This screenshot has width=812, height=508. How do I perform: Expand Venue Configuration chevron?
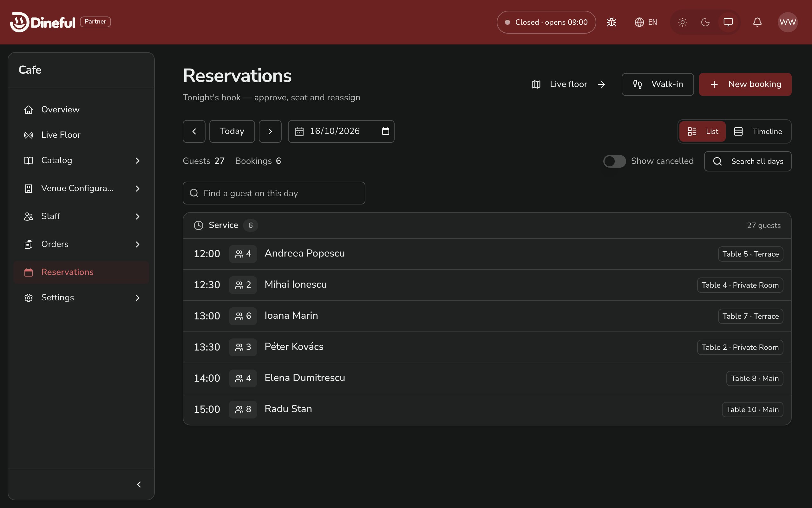tap(138, 189)
